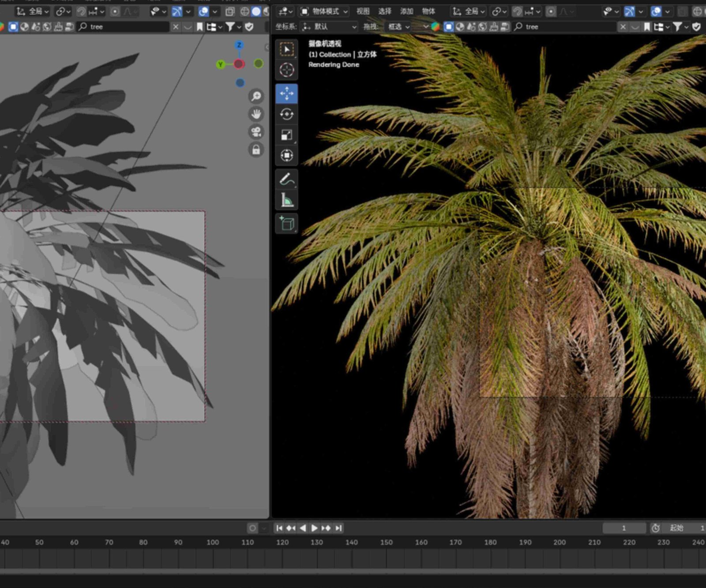Open the 视图 menu
The height and width of the screenshot is (588, 706).
click(x=363, y=11)
